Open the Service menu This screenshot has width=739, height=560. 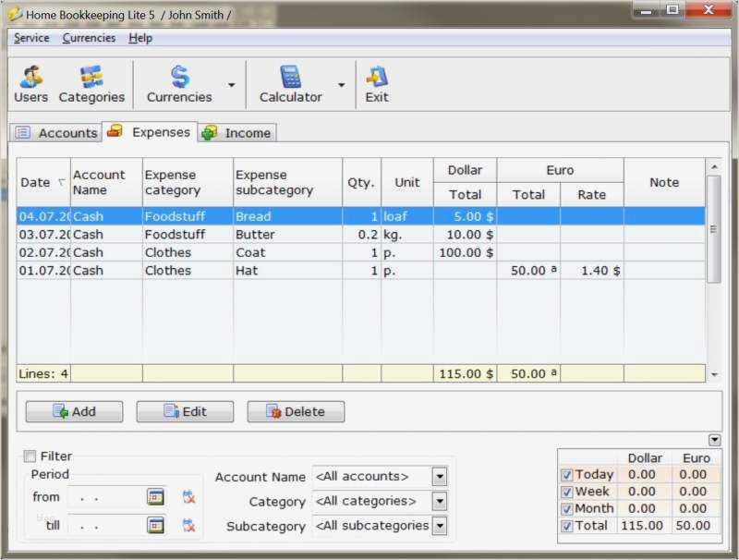pos(30,38)
